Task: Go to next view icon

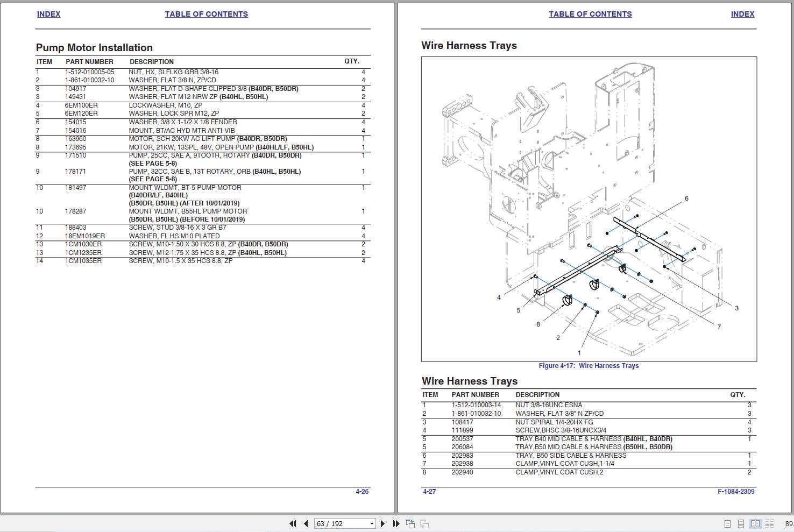Action: coord(424,523)
